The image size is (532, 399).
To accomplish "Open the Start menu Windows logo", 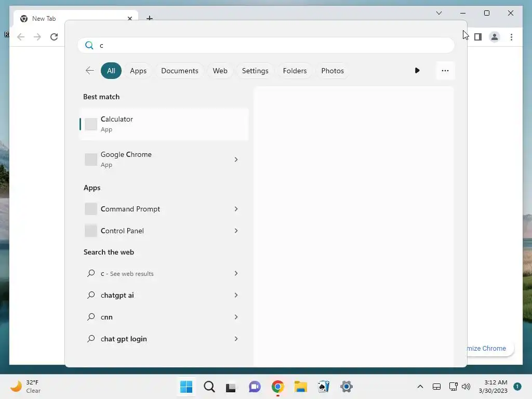I will (187, 387).
